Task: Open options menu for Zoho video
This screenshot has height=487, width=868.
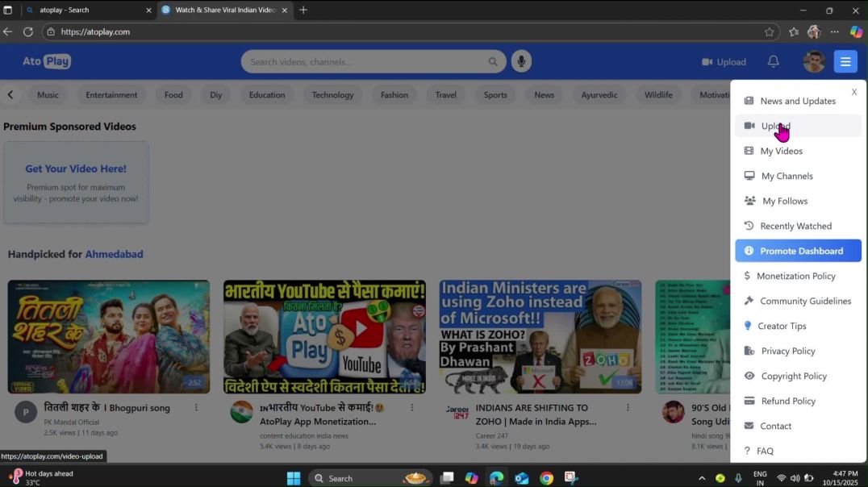Action: coord(628,408)
